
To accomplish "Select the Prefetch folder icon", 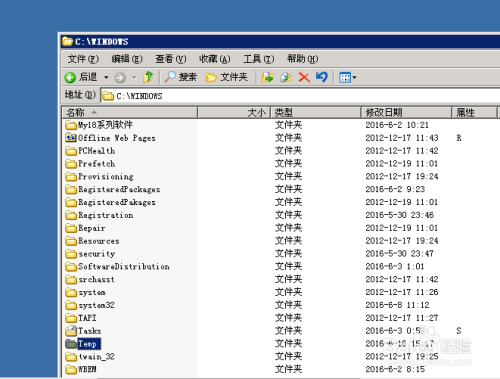I will point(71,164).
